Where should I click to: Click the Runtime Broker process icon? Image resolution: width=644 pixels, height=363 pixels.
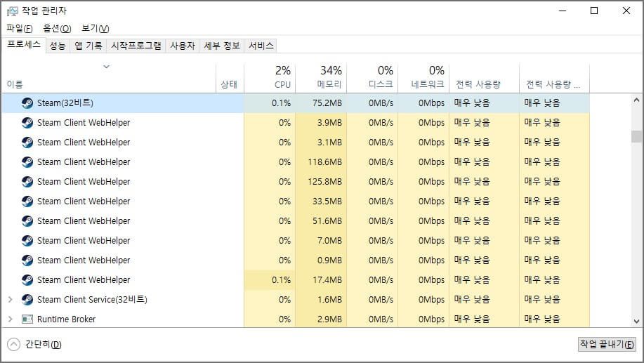[27, 319]
